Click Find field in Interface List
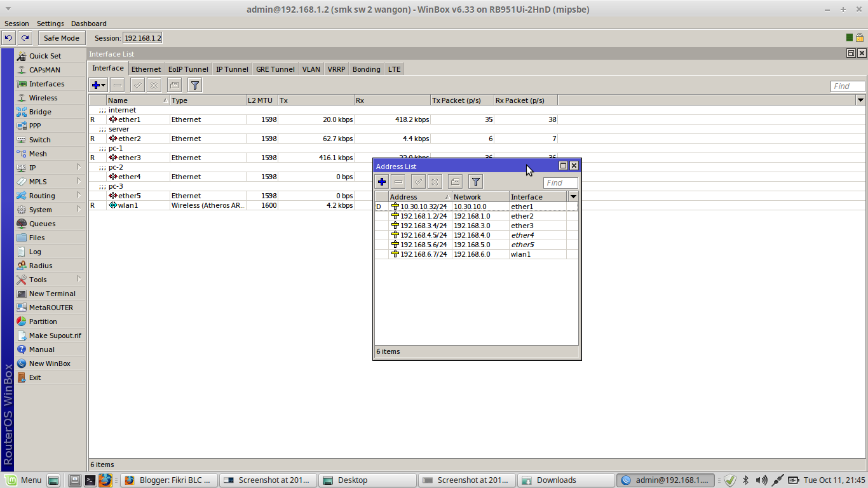 (x=848, y=86)
